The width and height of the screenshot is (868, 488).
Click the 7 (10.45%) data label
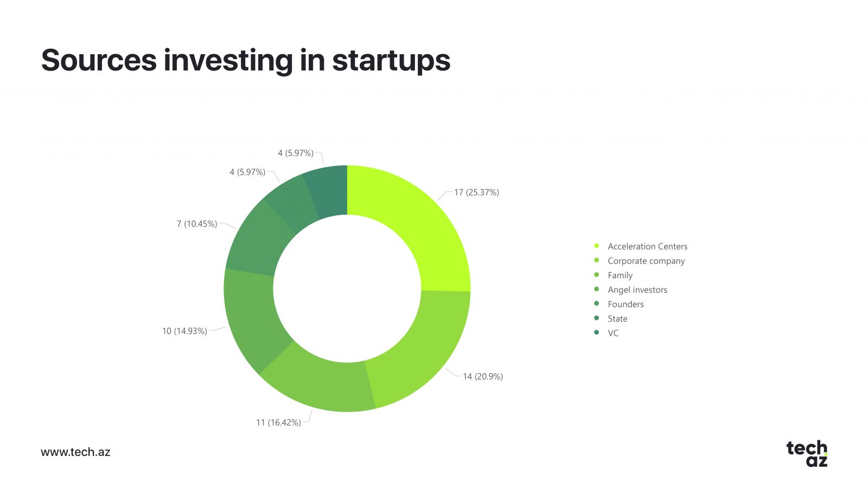[x=197, y=224]
